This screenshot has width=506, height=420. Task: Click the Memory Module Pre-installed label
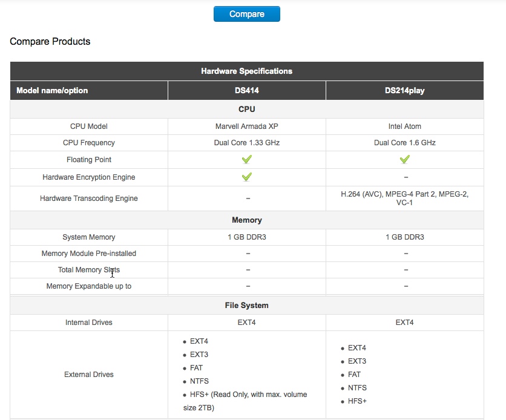click(x=89, y=253)
